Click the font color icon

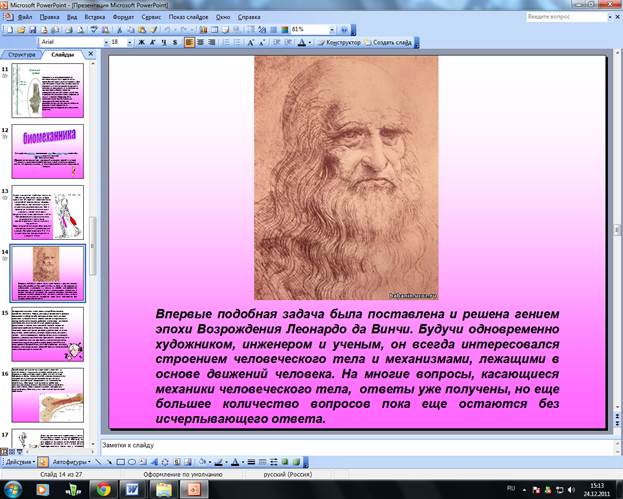point(302,43)
